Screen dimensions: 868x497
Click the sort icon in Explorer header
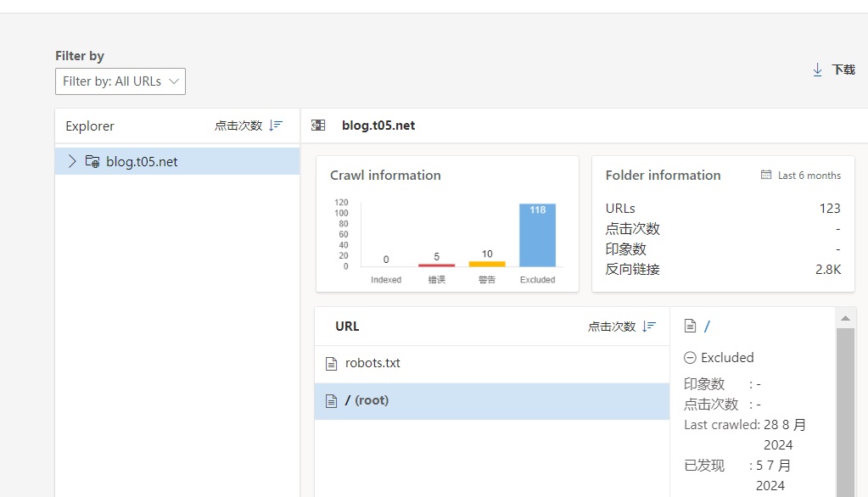coord(276,126)
